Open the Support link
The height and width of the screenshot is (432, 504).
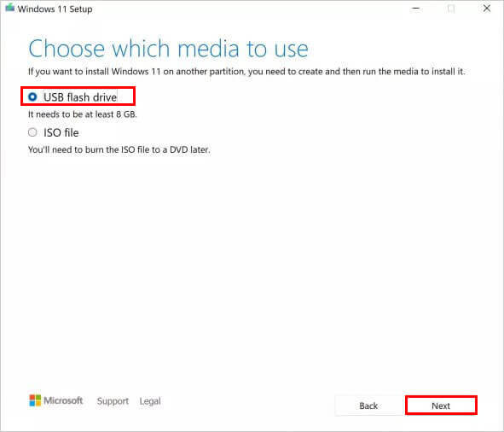(x=113, y=401)
